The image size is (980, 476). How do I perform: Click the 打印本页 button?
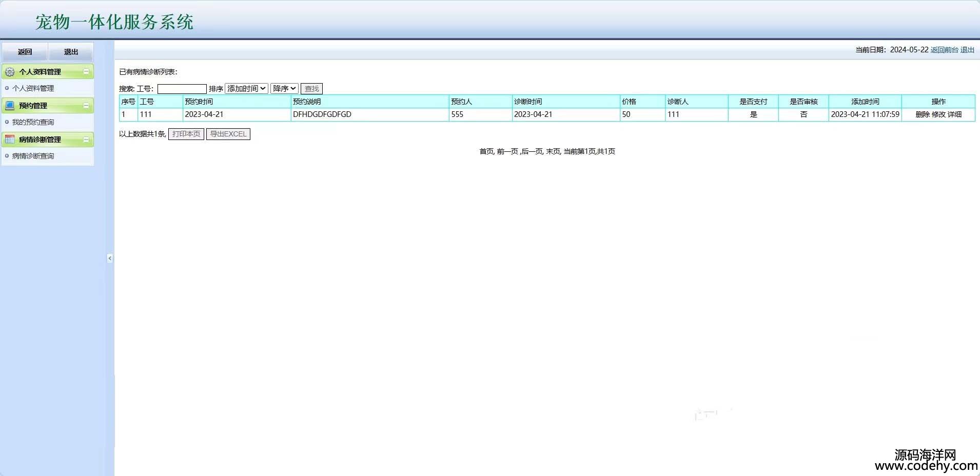coord(186,134)
